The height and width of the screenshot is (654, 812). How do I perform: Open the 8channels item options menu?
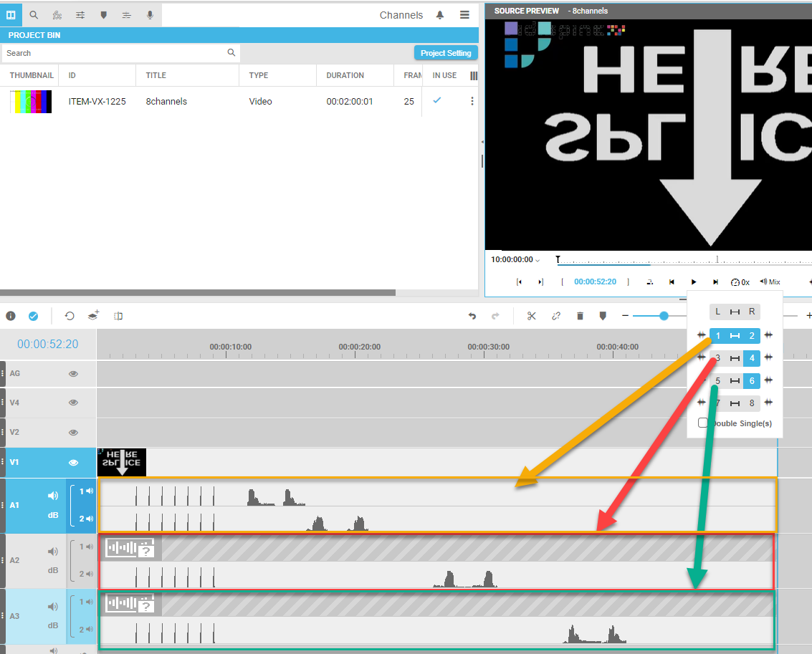tap(472, 102)
